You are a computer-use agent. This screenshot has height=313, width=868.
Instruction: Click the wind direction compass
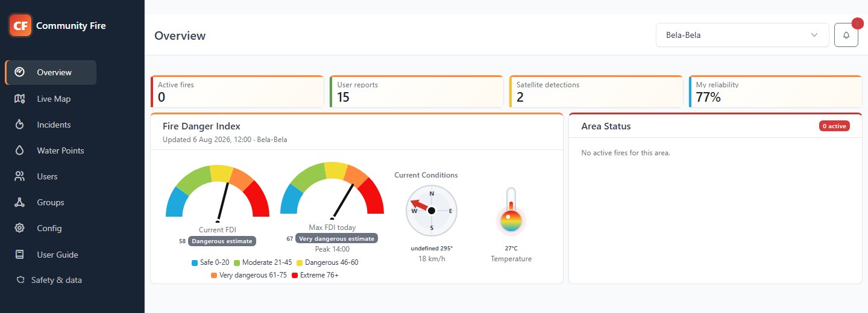pyautogui.click(x=432, y=210)
